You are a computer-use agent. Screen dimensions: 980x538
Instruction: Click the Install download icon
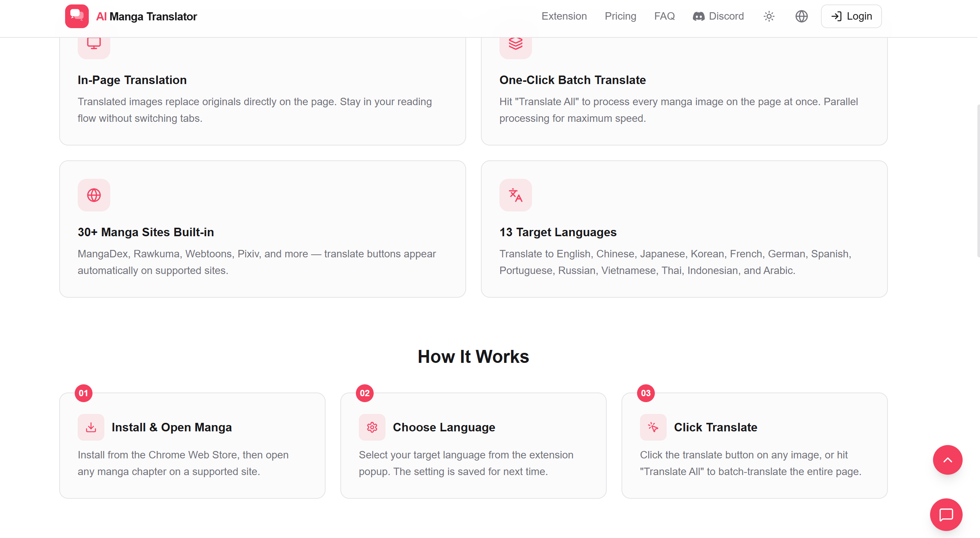91,427
